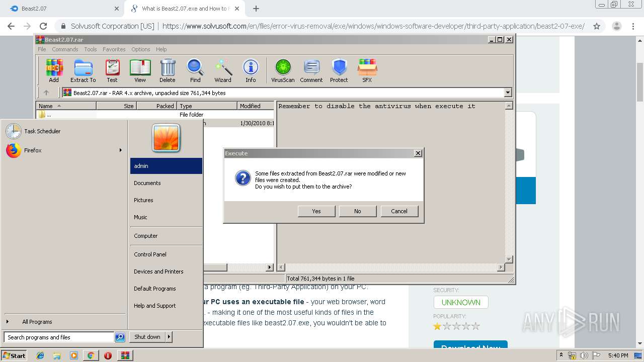Viewport: 644px width, 362px height.
Task: Go up one folder level arrow
Action: 46,93
